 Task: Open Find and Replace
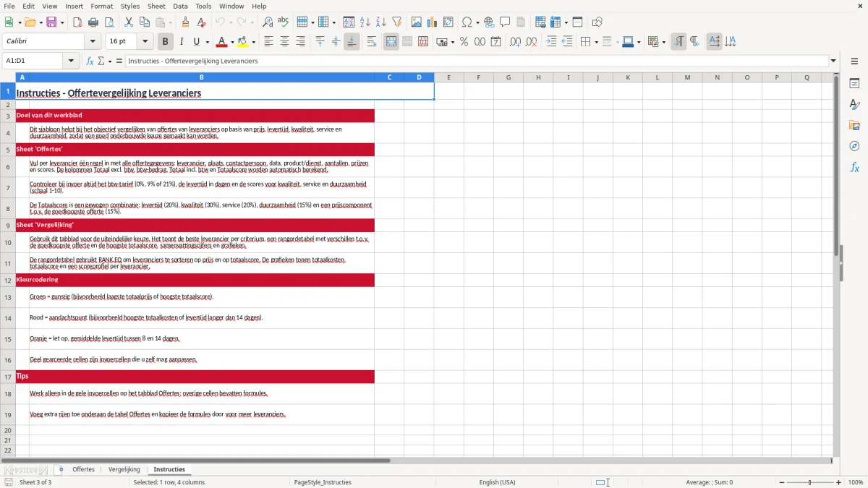(268, 22)
